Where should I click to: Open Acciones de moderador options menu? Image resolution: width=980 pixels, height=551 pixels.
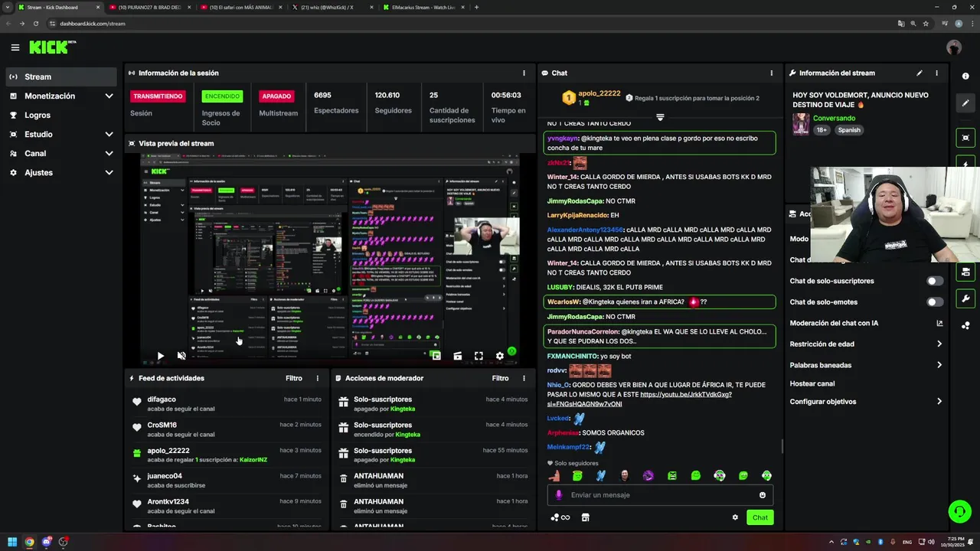[x=524, y=378]
